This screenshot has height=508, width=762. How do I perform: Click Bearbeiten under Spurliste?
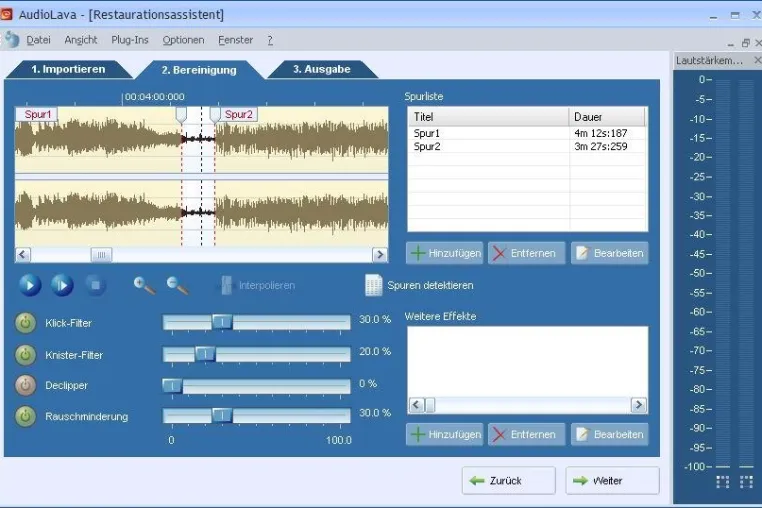(609, 253)
